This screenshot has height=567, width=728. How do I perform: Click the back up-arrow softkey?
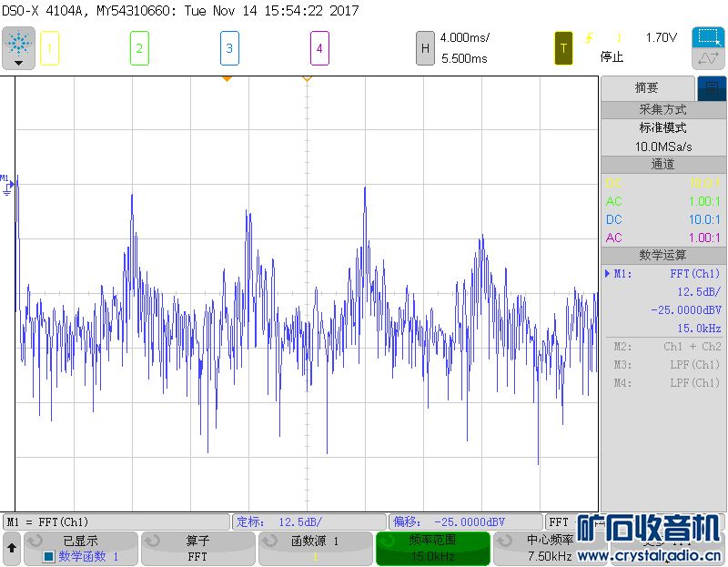tap(12, 549)
